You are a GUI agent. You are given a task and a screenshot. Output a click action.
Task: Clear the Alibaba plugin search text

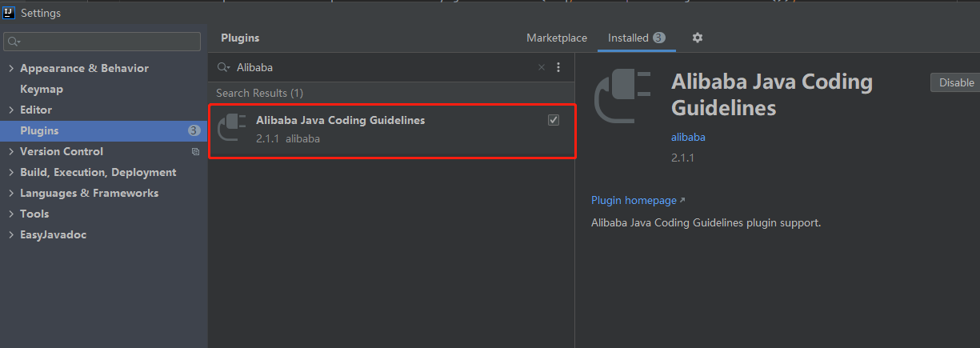coord(542,68)
